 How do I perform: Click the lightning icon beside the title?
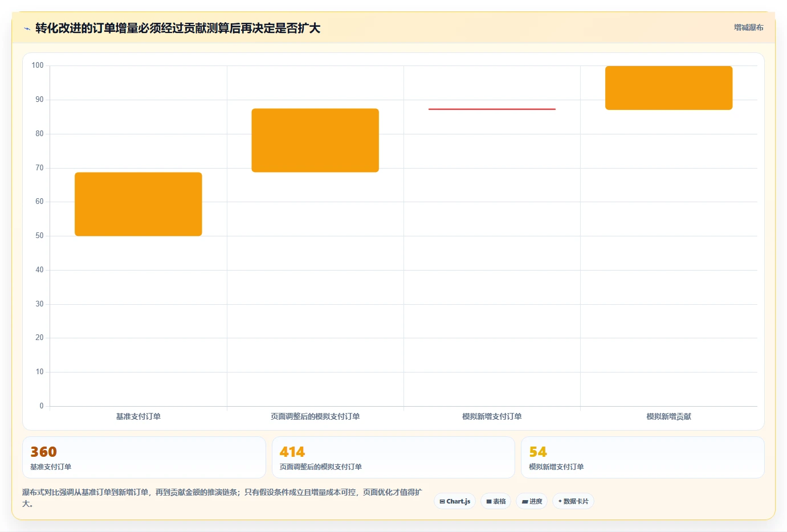pyautogui.click(x=27, y=28)
